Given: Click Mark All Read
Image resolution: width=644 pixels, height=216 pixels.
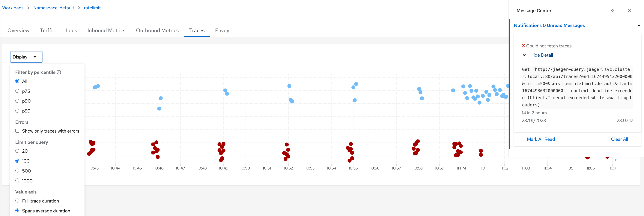Looking at the screenshot, I should 541,139.
